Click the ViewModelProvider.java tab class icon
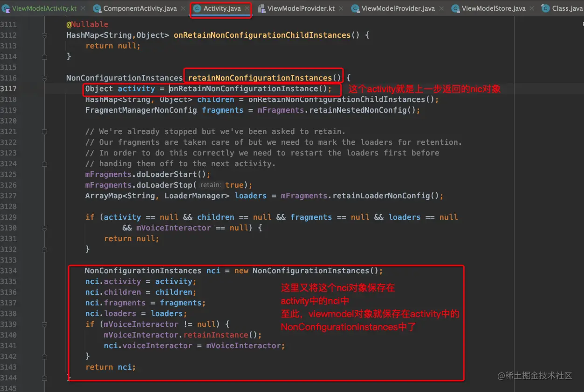 355,8
